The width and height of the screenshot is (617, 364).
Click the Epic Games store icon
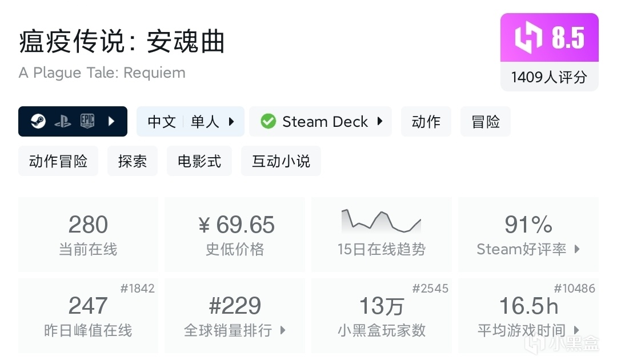pos(87,122)
